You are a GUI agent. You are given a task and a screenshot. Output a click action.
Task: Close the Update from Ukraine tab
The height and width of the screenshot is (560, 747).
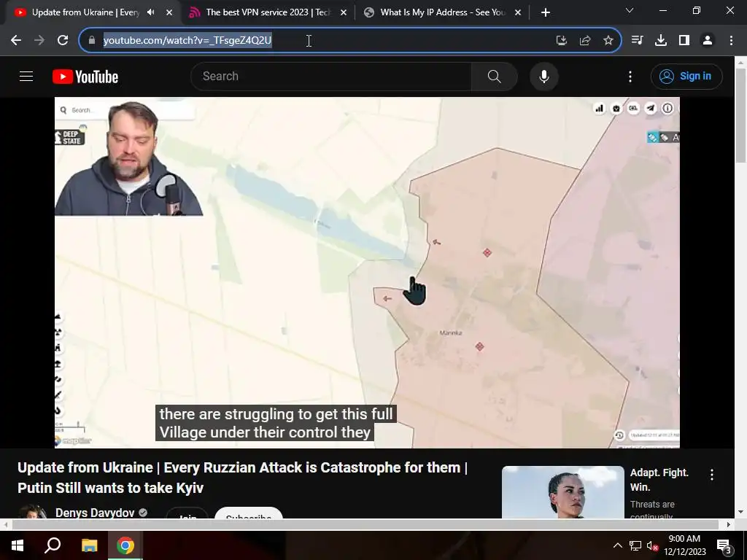click(169, 12)
